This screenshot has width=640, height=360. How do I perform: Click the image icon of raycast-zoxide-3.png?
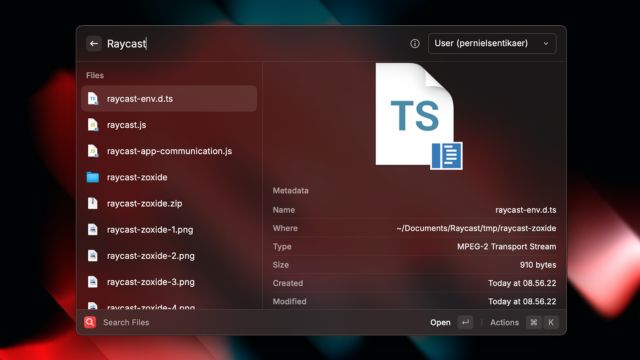pos(93,282)
